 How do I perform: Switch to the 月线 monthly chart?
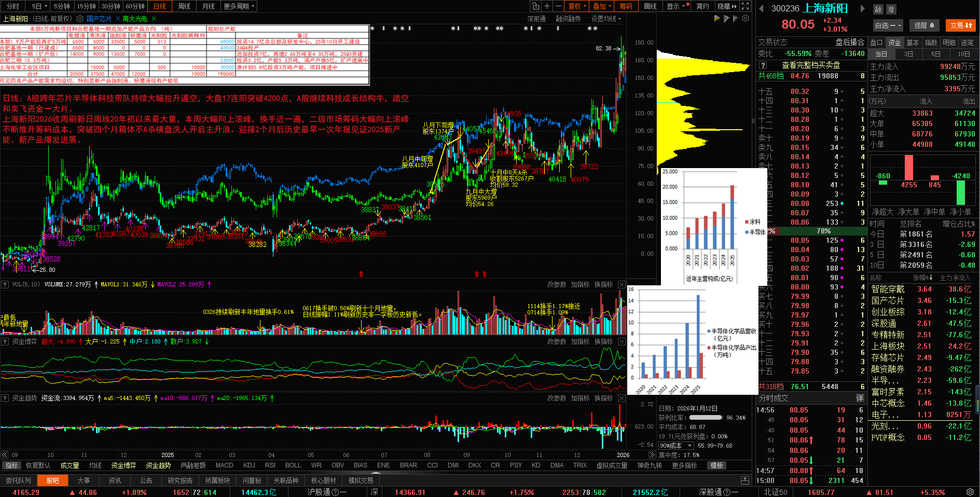[209, 6]
